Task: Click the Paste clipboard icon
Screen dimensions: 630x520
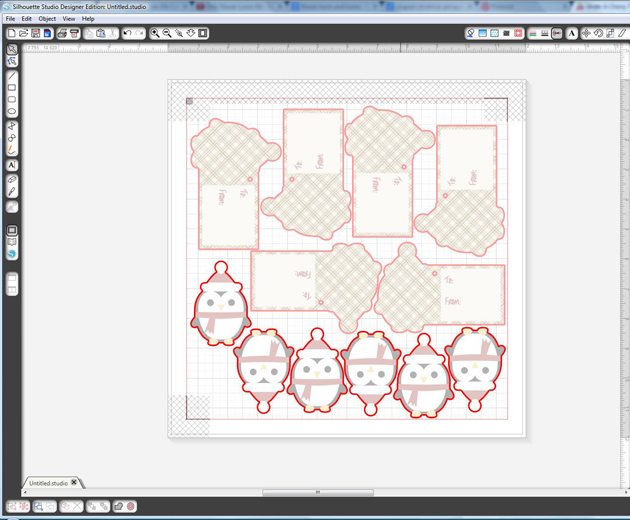Action: click(x=101, y=33)
